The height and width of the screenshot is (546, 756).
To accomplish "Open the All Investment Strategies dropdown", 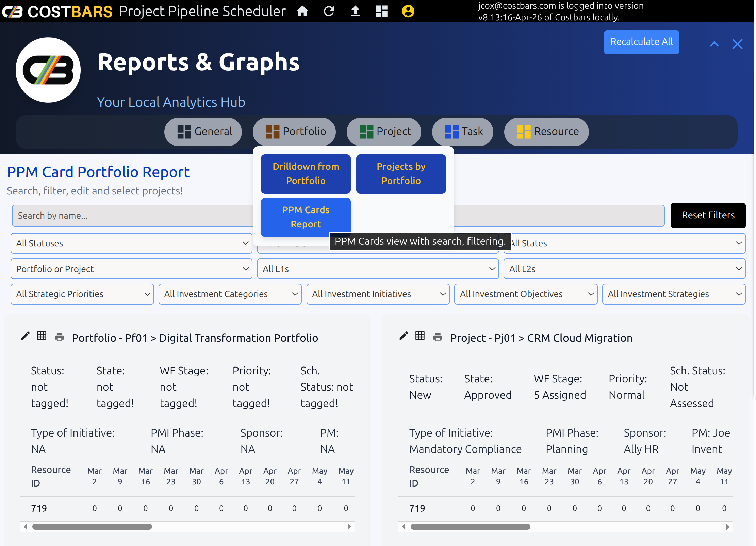I will tap(674, 294).
